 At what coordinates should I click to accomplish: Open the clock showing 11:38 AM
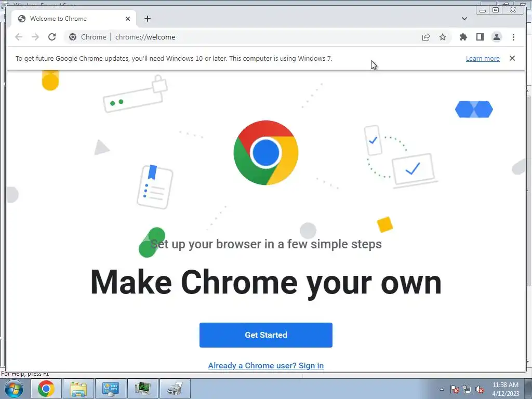coord(505,389)
